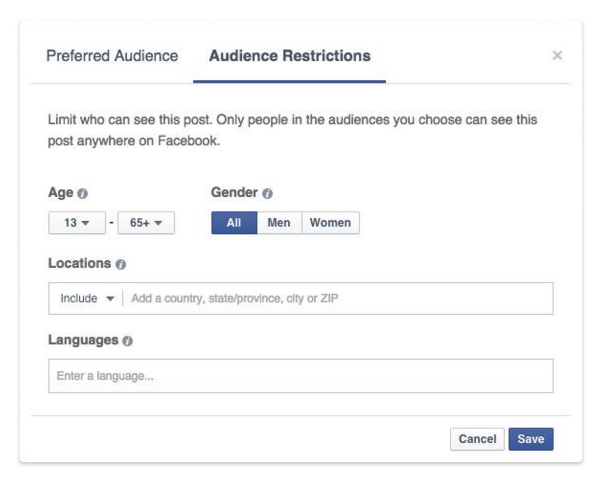
Task: Show info tooltip next to Languages
Action: coord(128,341)
